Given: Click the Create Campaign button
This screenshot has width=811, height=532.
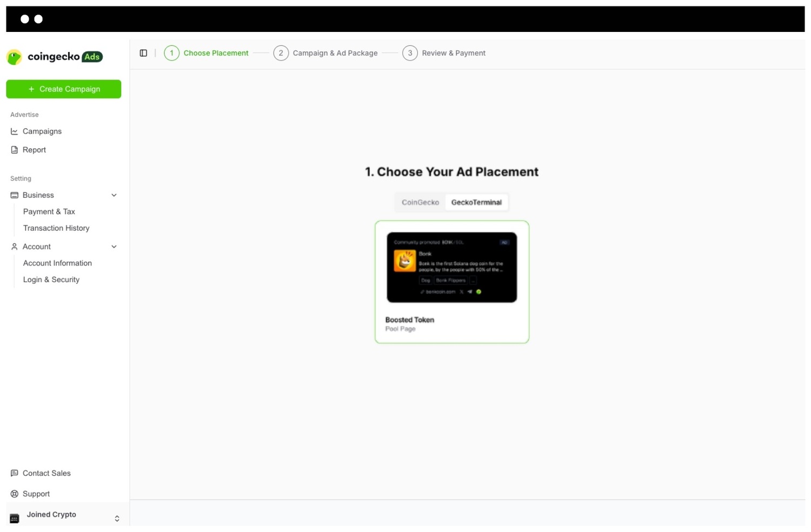Looking at the screenshot, I should tap(64, 89).
